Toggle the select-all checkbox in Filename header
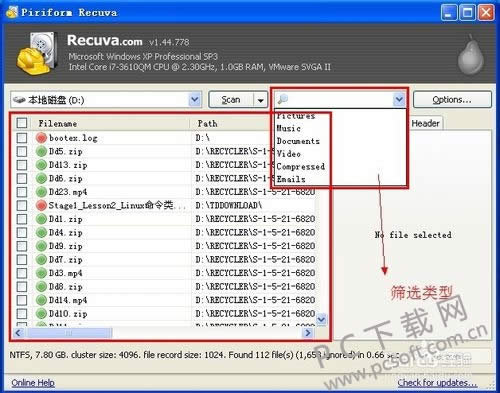 tap(22, 123)
